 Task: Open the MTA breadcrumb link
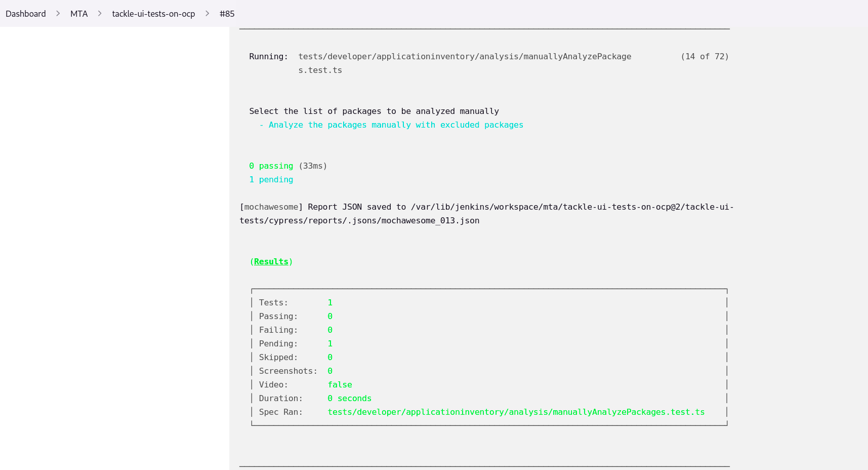(79, 14)
